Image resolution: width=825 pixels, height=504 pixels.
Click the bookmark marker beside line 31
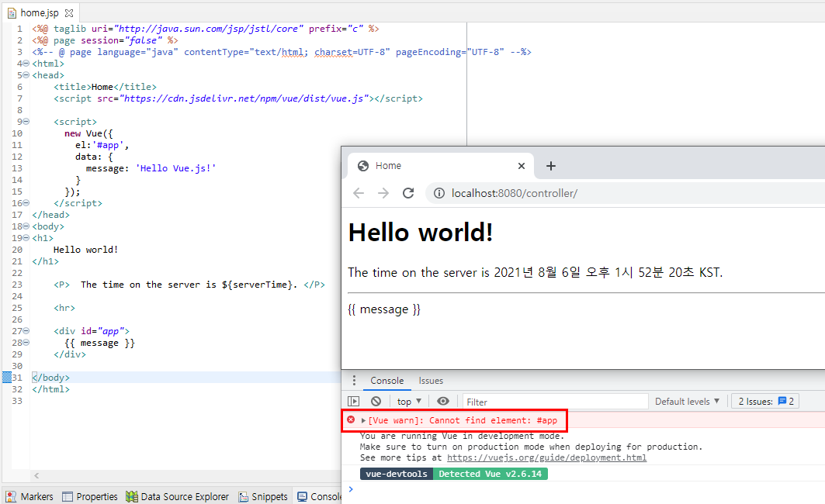pos(7,378)
